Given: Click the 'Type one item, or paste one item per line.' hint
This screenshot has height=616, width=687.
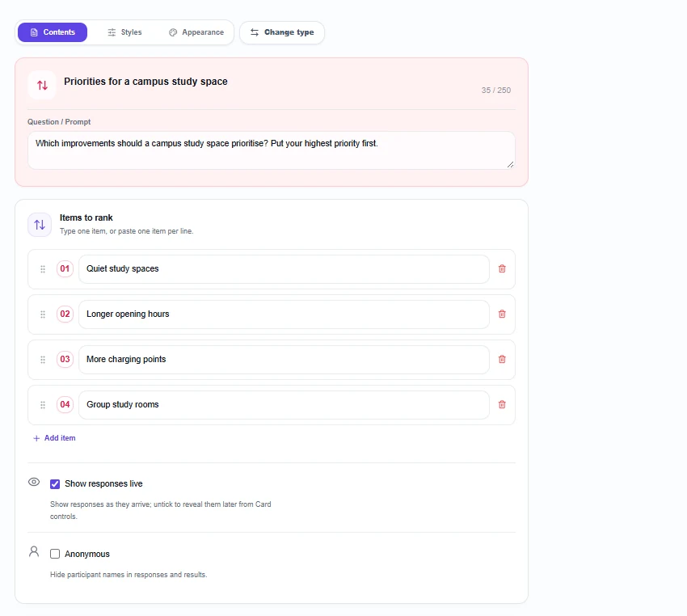Looking at the screenshot, I should click(x=127, y=231).
